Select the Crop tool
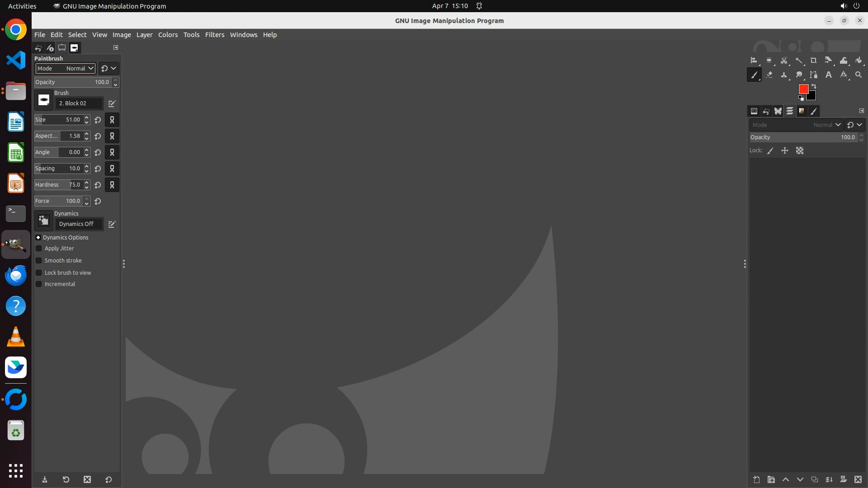Viewport: 868px width, 488px height. [x=813, y=61]
